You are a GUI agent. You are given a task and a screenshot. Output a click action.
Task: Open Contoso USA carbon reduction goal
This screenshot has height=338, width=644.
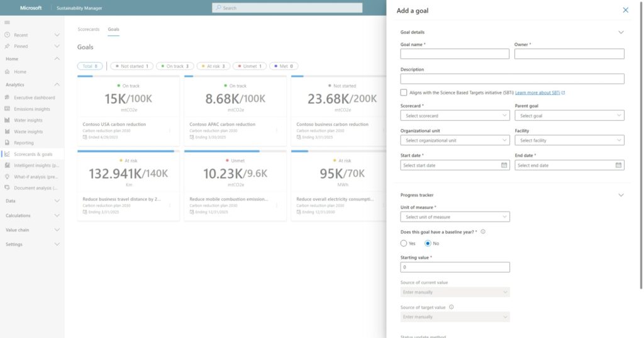(x=114, y=124)
